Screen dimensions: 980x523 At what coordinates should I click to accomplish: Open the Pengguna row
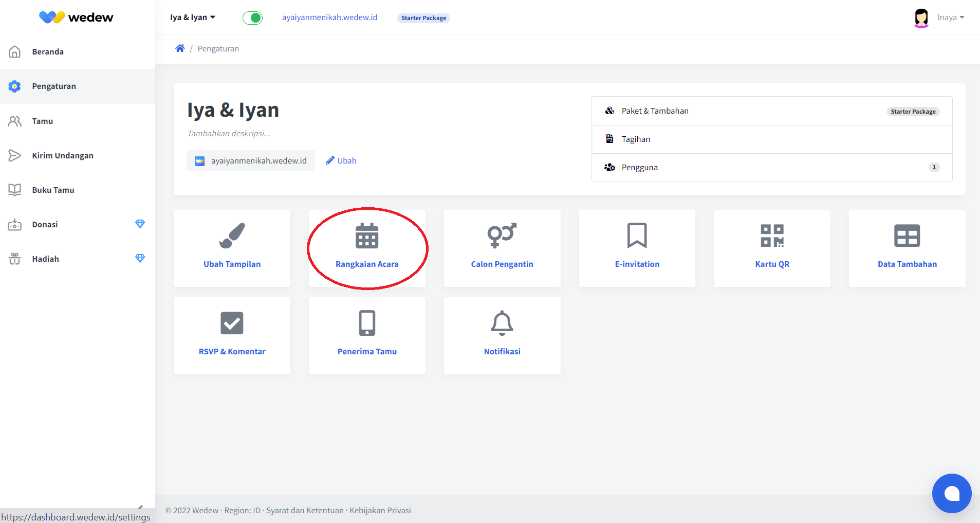click(x=772, y=168)
